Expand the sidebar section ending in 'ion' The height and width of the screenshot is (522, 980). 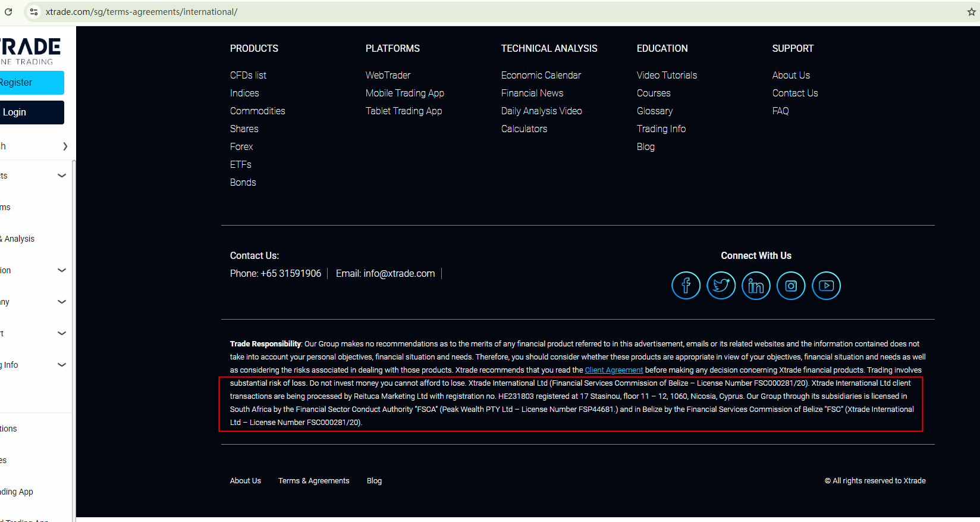point(62,270)
